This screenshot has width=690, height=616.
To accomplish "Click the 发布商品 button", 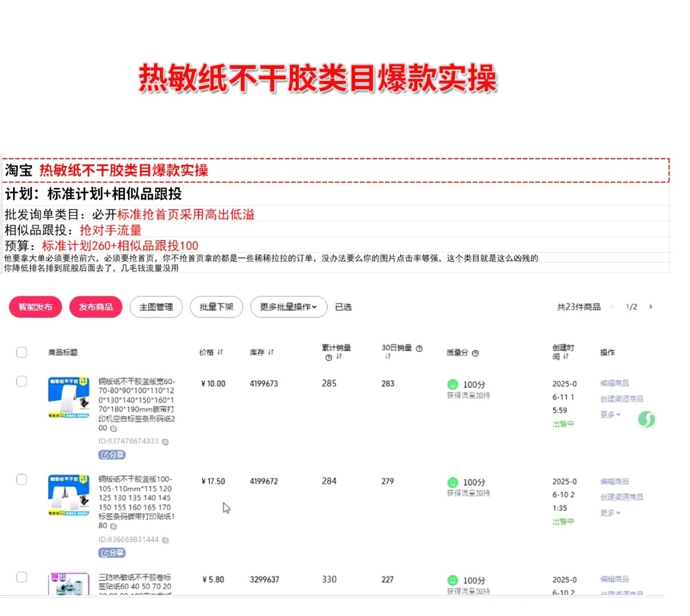I will point(96,307).
